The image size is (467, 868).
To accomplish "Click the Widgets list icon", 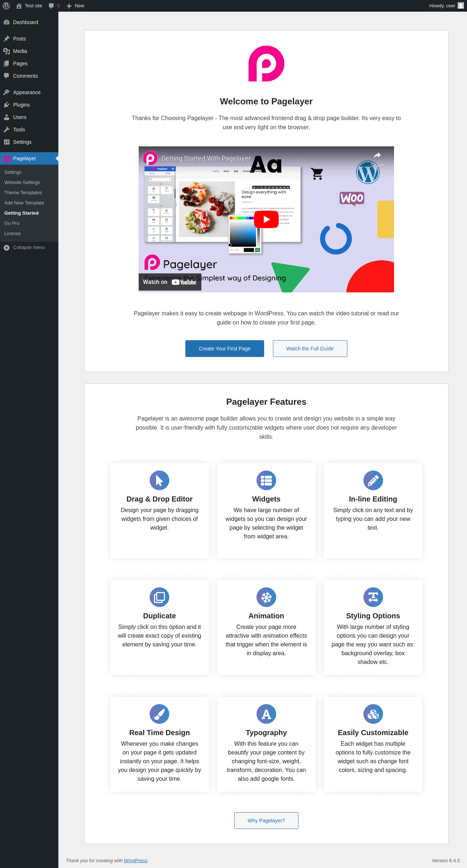I will 266,480.
